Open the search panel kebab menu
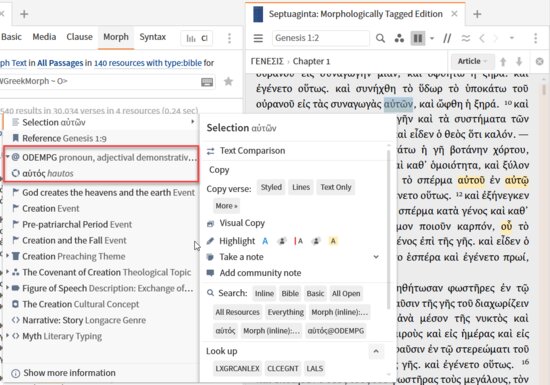This screenshot has height=385, width=550. 229,38
